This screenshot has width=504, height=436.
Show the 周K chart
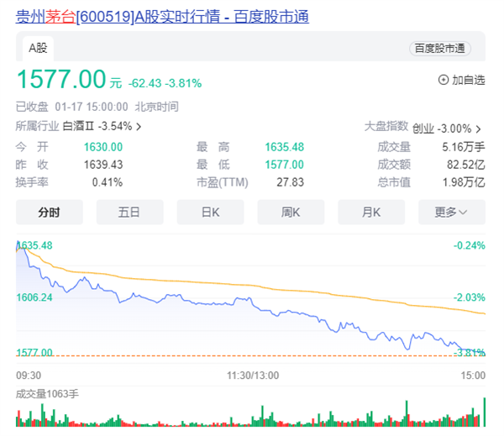click(291, 212)
